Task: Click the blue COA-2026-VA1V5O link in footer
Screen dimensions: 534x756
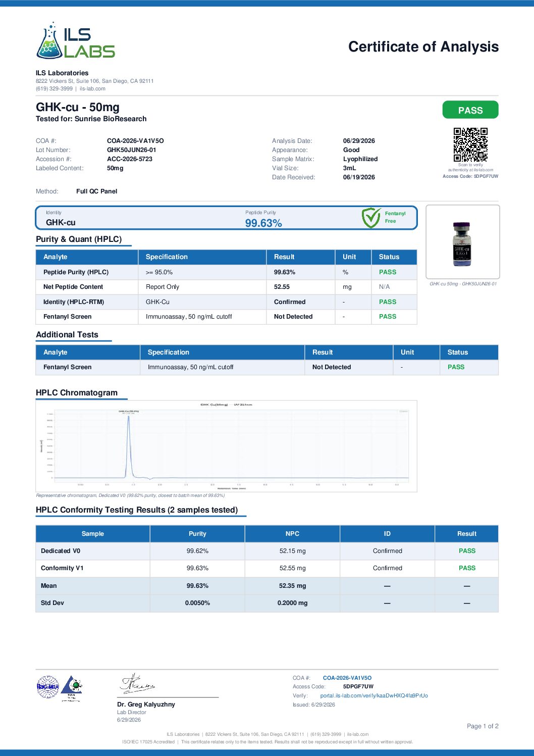Action: tap(347, 678)
